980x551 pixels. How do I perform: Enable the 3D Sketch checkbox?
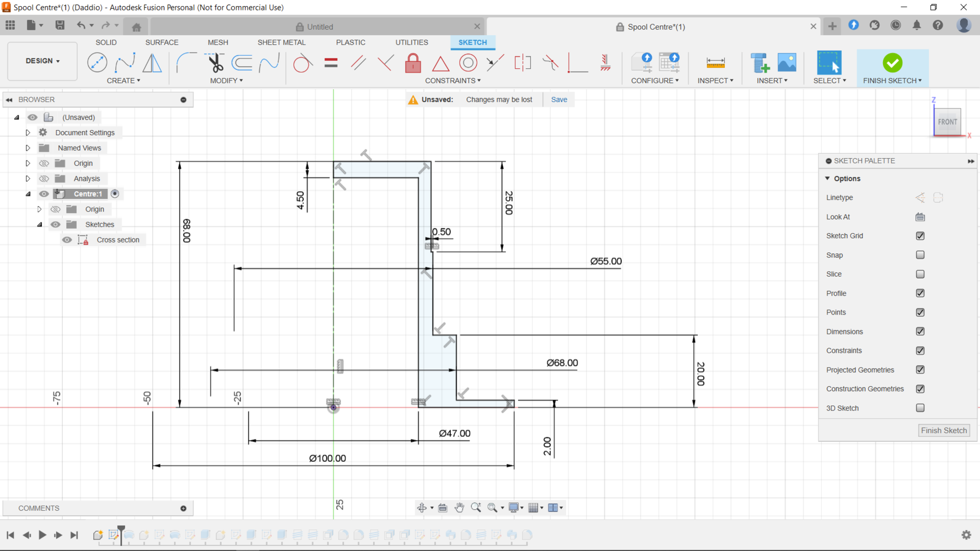pyautogui.click(x=920, y=408)
